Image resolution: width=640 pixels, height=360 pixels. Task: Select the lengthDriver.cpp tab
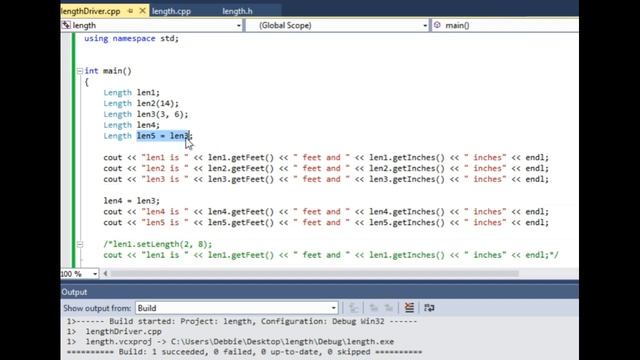point(91,11)
